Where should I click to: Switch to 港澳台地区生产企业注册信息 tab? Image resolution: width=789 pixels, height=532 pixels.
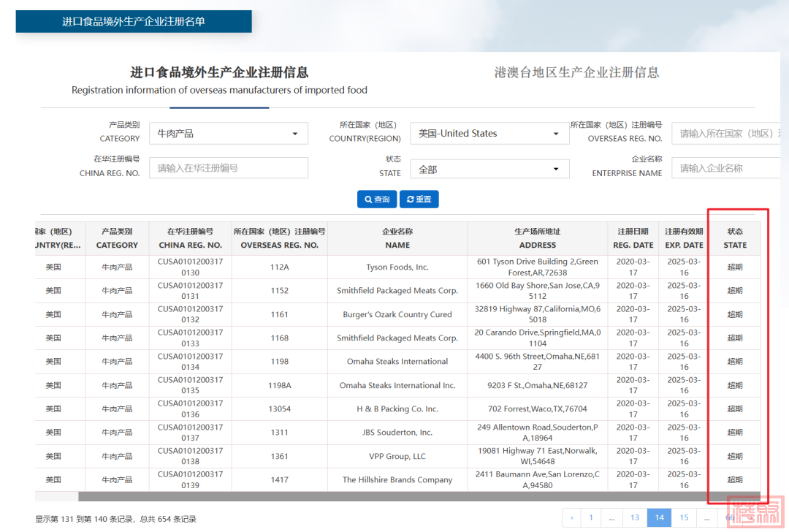[x=576, y=72]
